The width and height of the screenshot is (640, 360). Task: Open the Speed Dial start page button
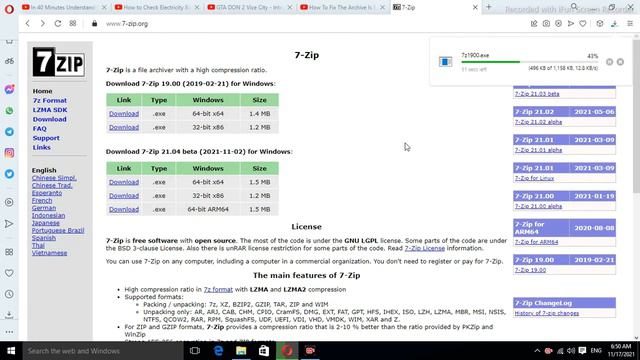pyautogui.click(x=73, y=24)
